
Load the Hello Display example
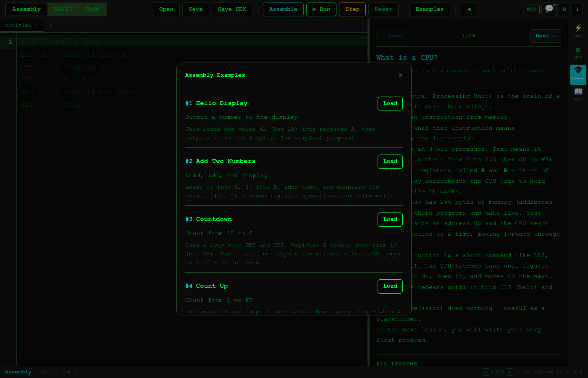390,103
